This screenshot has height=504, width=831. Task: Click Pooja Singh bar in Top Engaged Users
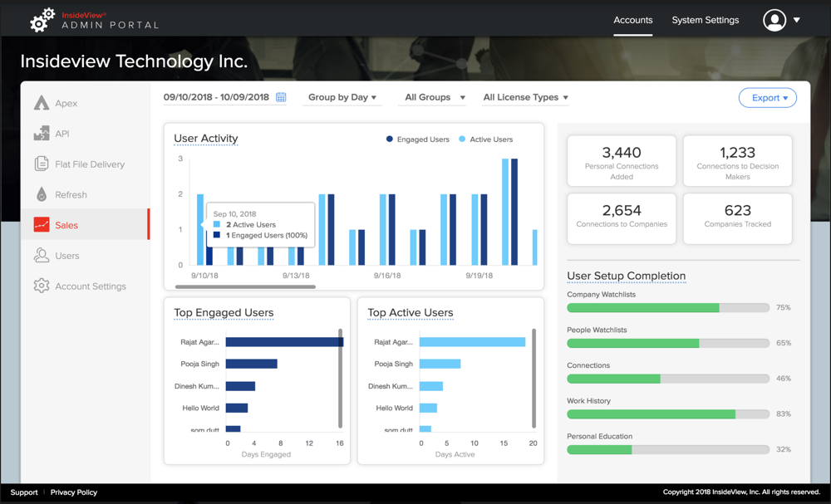pyautogui.click(x=251, y=364)
